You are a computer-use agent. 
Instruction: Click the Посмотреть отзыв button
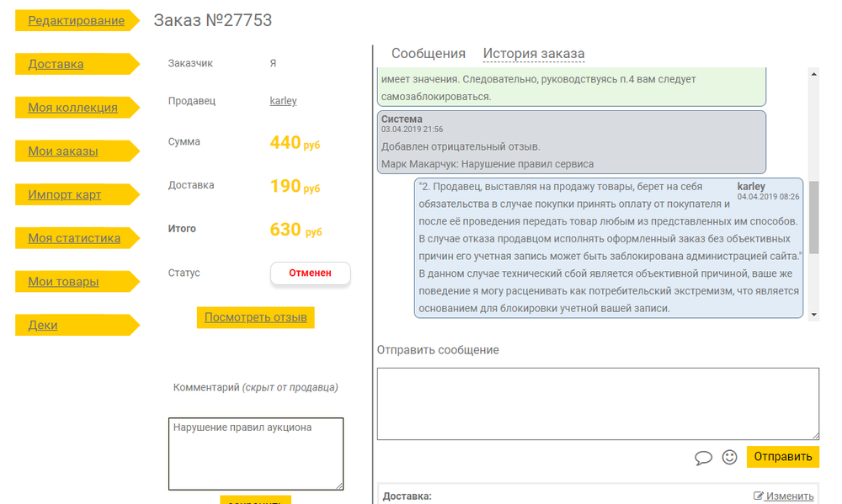(255, 317)
